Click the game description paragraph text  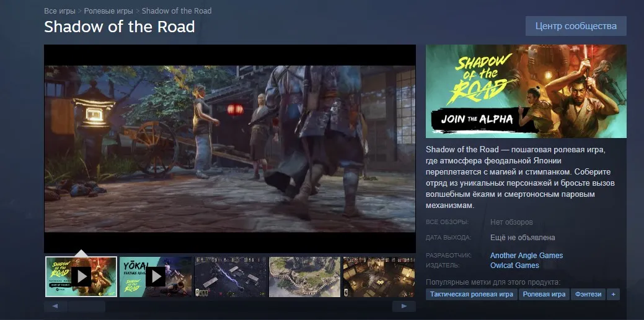click(x=521, y=177)
